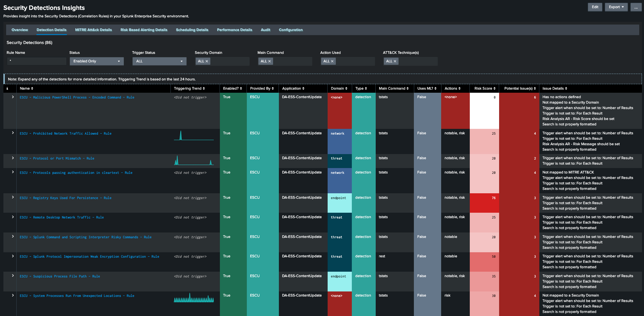Expand Splunk Protocol Impersonation Weak Encryption row
The height and width of the screenshot is (316, 644).
tap(13, 256)
